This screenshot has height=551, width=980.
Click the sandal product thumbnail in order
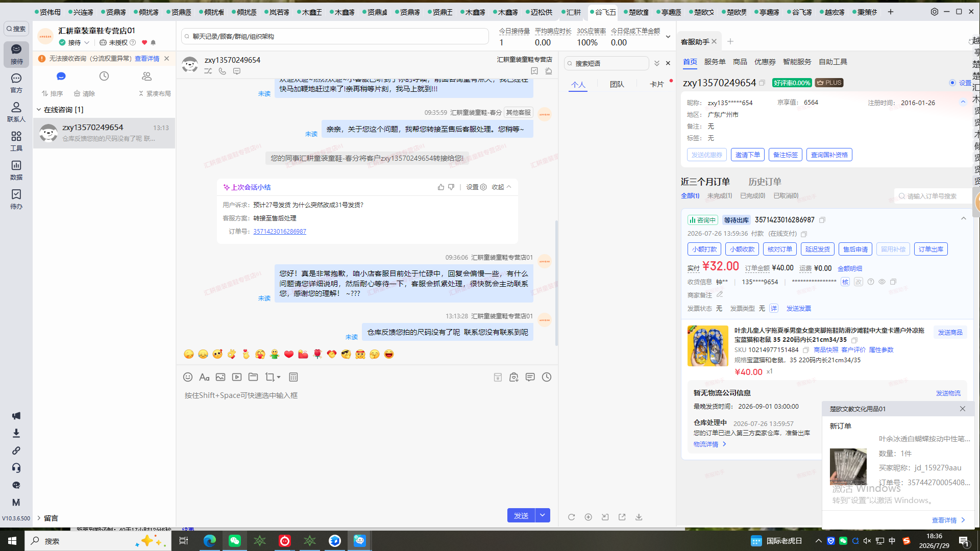[707, 346]
